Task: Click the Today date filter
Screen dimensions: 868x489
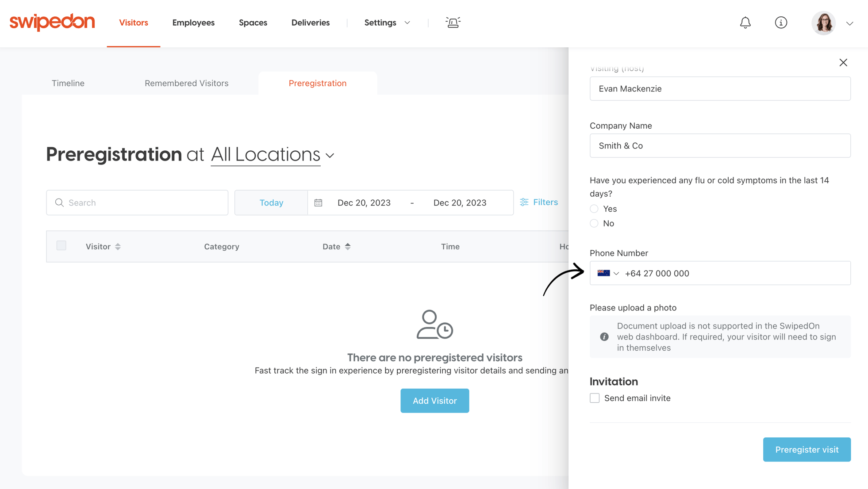Action: [x=271, y=202]
